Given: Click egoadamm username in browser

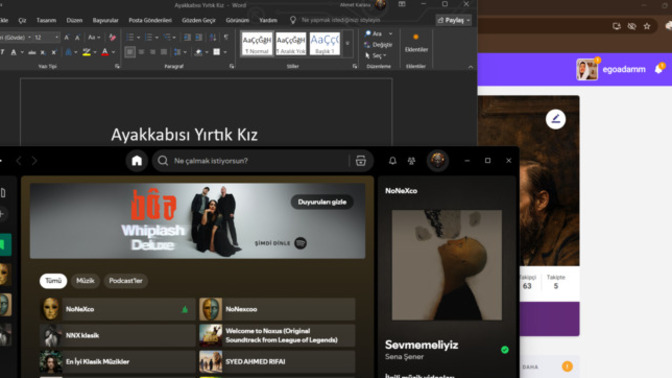Looking at the screenshot, I should pyautogui.click(x=624, y=69).
